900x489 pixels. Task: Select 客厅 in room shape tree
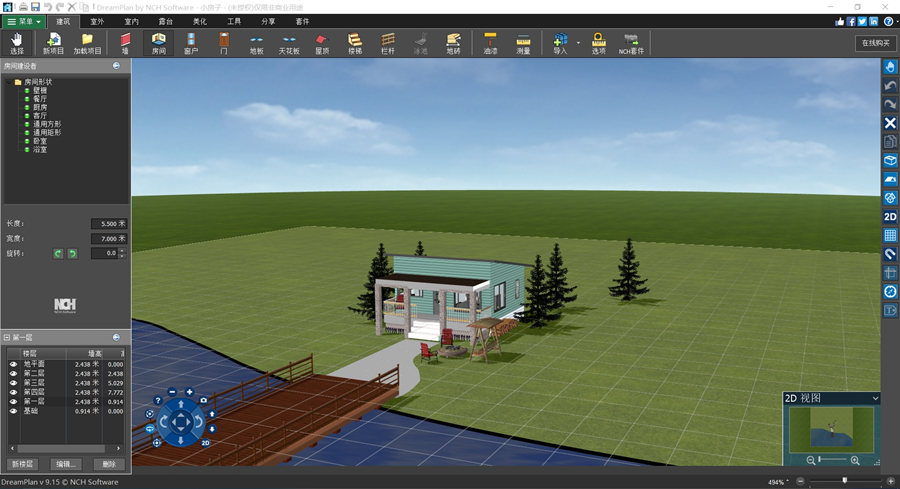[x=40, y=115]
